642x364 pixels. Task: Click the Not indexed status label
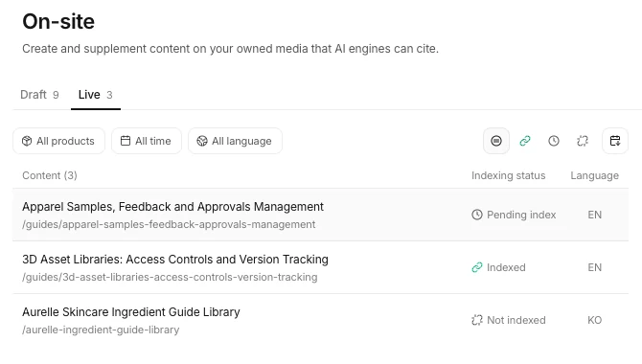coord(516,320)
